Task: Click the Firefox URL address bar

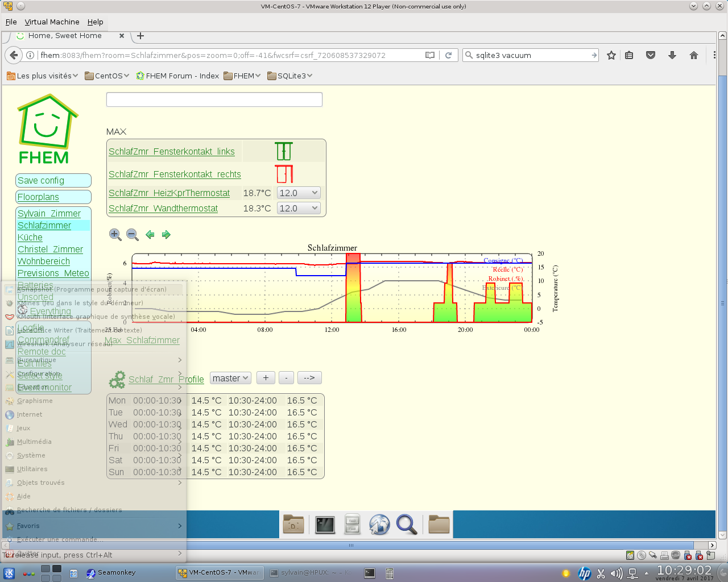Action: click(230, 55)
